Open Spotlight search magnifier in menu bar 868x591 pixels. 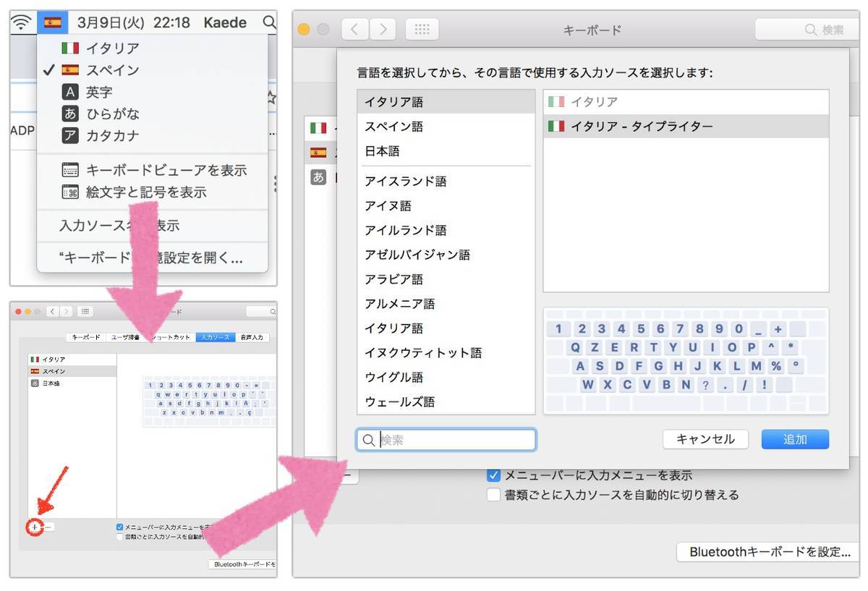[x=268, y=22]
